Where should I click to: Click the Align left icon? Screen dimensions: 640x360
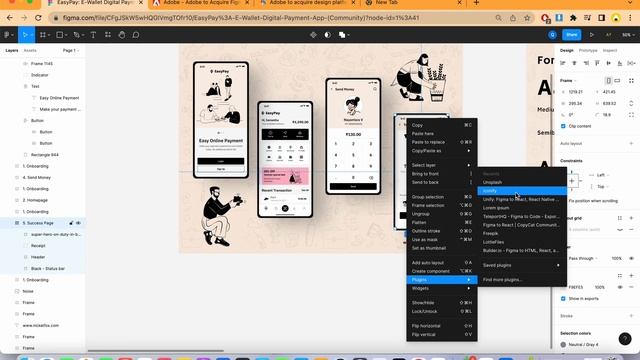point(563,63)
